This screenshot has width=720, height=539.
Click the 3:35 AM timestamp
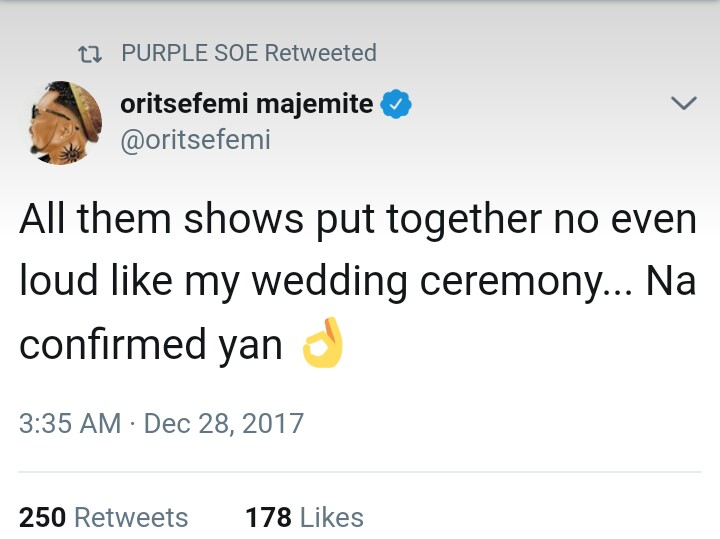(x=70, y=423)
